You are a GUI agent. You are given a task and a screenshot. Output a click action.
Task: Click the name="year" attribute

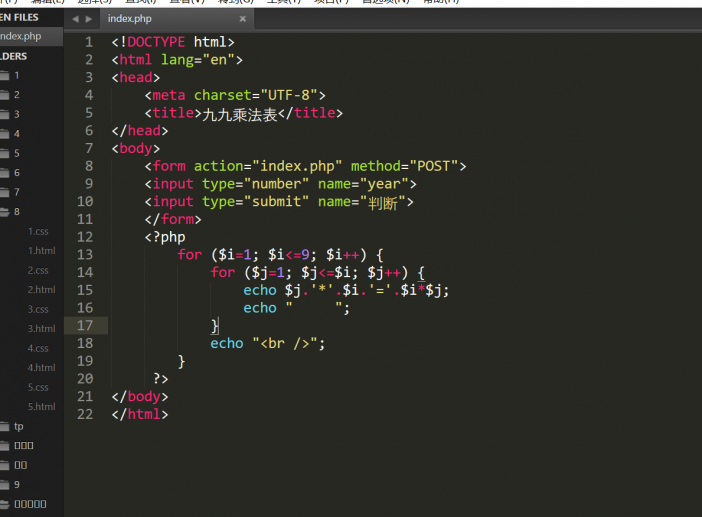coord(363,184)
